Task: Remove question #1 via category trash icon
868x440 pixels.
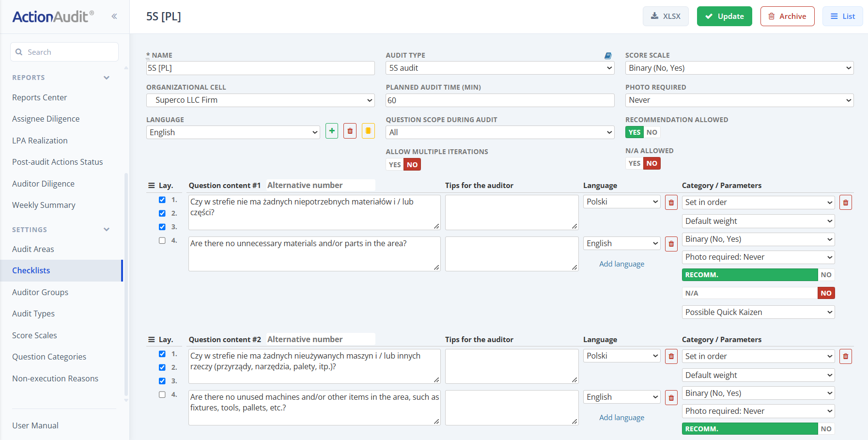Action: [846, 203]
